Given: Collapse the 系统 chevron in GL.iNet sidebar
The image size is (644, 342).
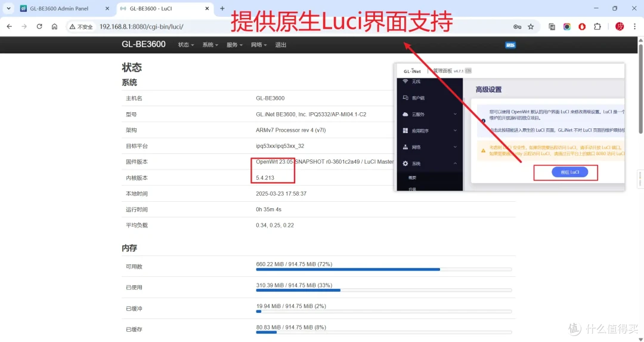Looking at the screenshot, I should coord(455,164).
